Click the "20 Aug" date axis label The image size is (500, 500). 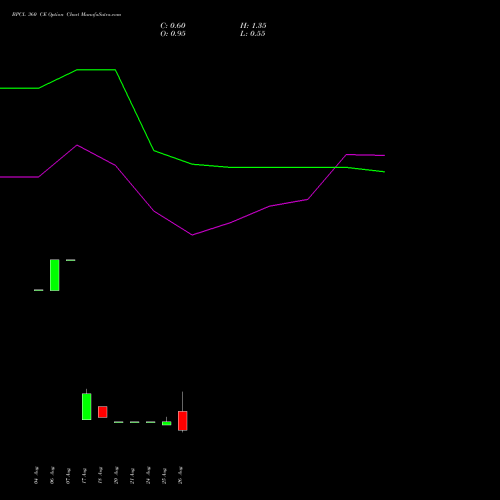(x=116, y=475)
